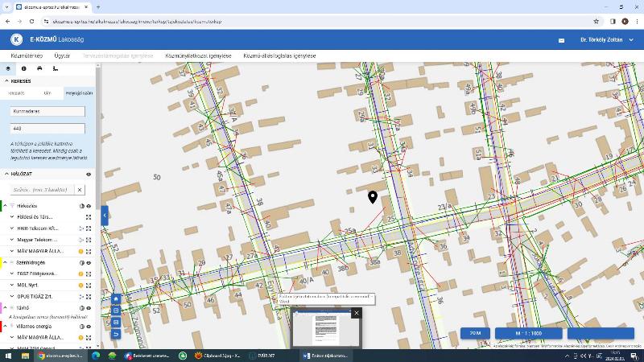
Task: Clear the network filter with X button
Action: point(79,190)
